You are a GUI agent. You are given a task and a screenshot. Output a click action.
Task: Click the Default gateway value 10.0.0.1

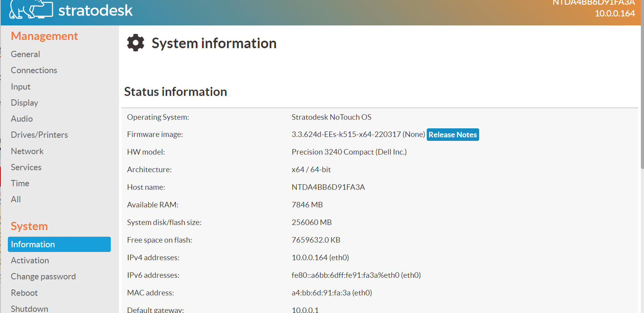305,309
